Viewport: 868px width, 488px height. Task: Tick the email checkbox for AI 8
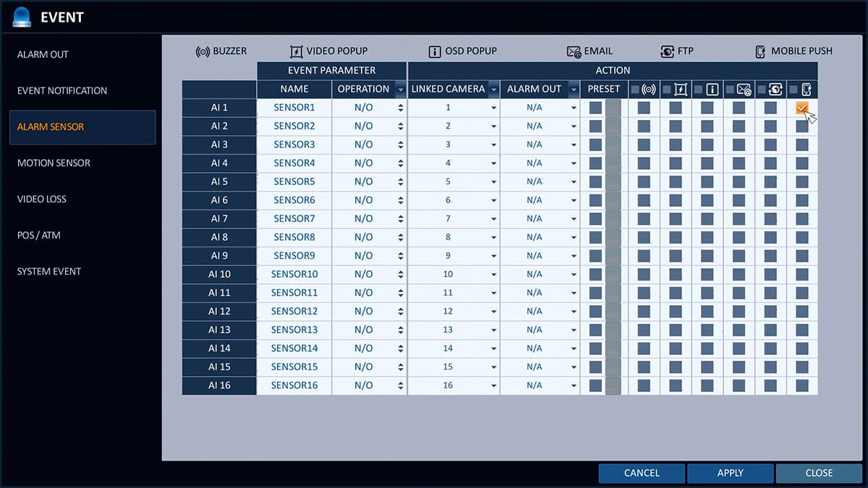coord(739,237)
